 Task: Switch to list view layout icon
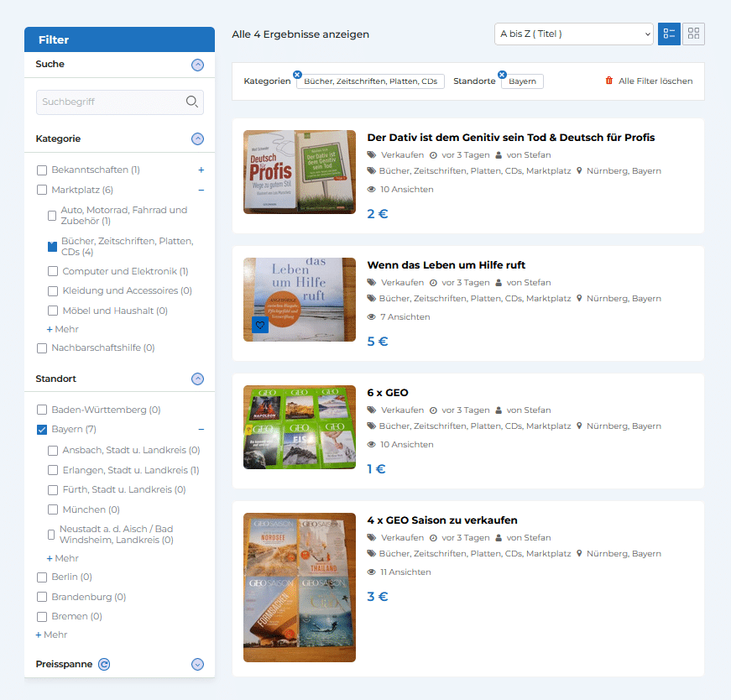click(669, 34)
